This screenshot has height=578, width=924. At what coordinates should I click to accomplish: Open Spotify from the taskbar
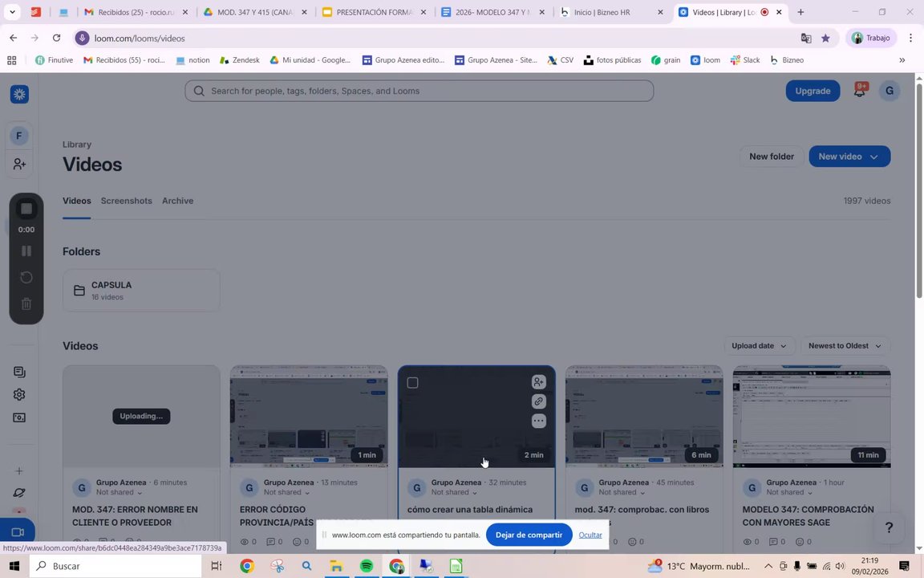pyautogui.click(x=367, y=566)
